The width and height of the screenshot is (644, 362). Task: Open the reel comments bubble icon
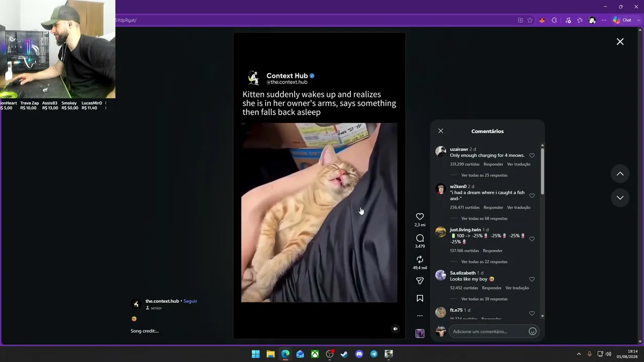[x=420, y=238]
